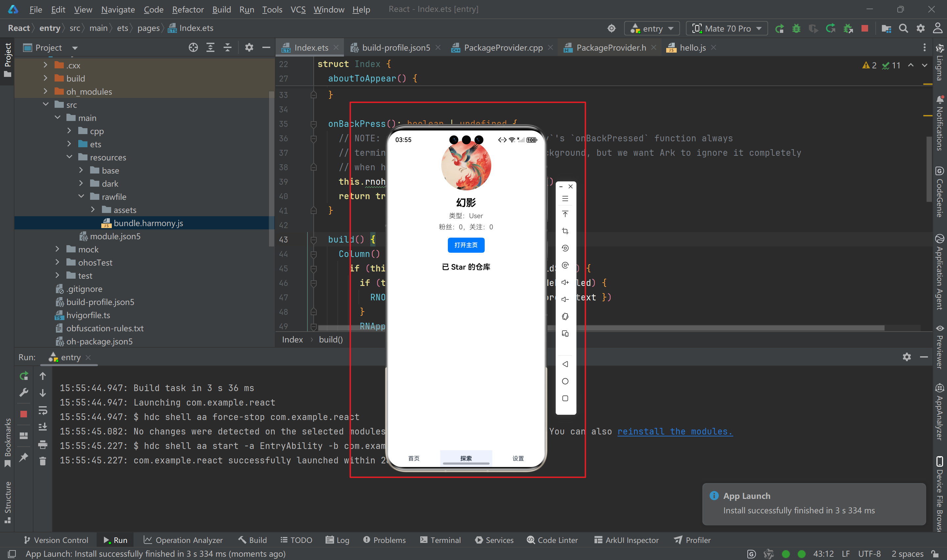
Task: Open the ArkUI Inspector tool window
Action: 626,540
